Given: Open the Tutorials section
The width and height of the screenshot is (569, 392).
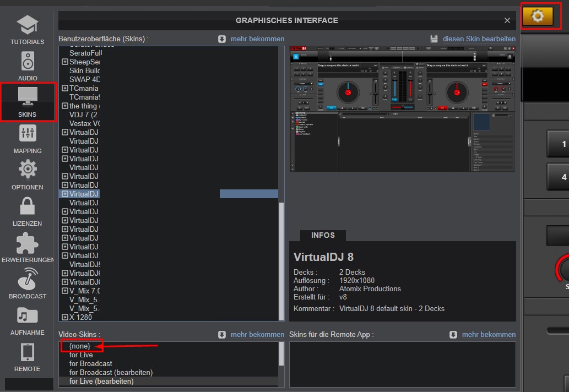Looking at the screenshot, I should point(27,30).
